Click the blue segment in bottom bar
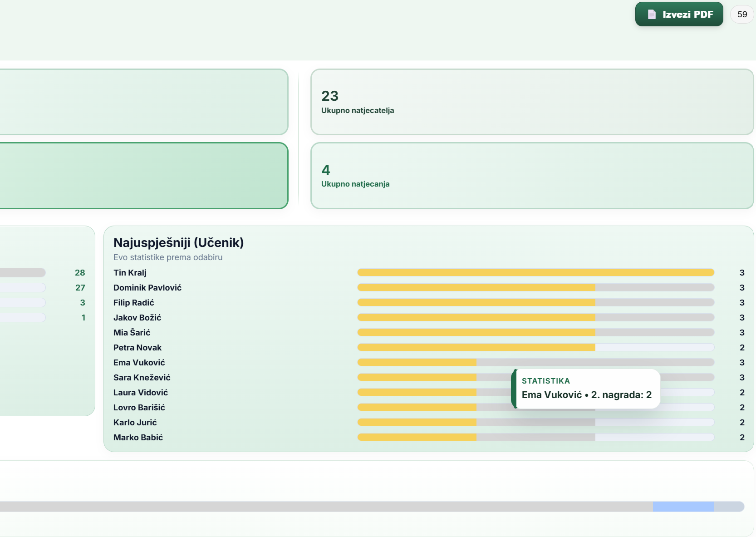The image size is (756, 537). 683,507
